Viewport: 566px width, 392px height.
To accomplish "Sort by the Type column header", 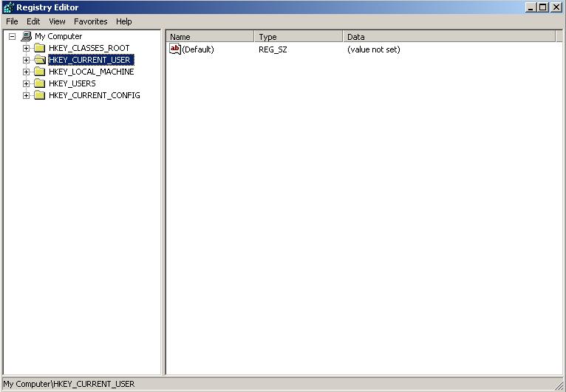I will coord(299,37).
